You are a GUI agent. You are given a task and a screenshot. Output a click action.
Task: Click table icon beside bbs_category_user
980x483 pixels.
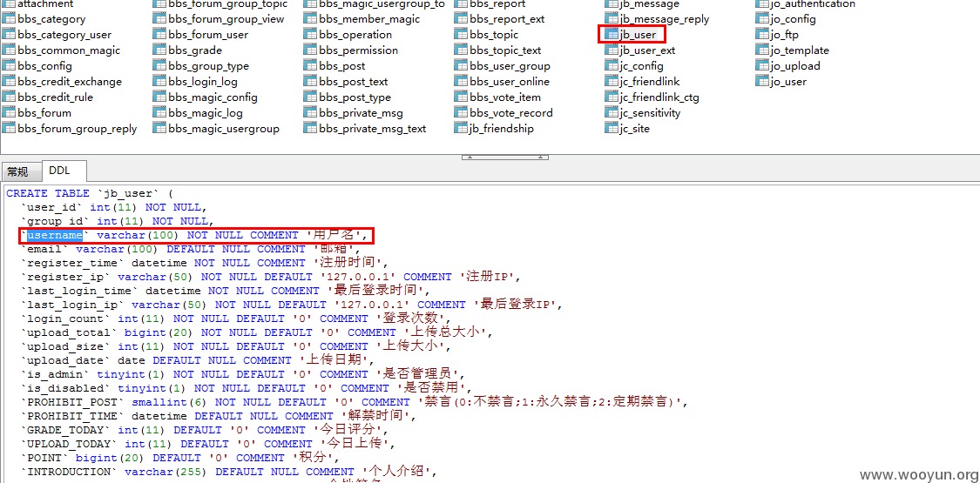9,35
